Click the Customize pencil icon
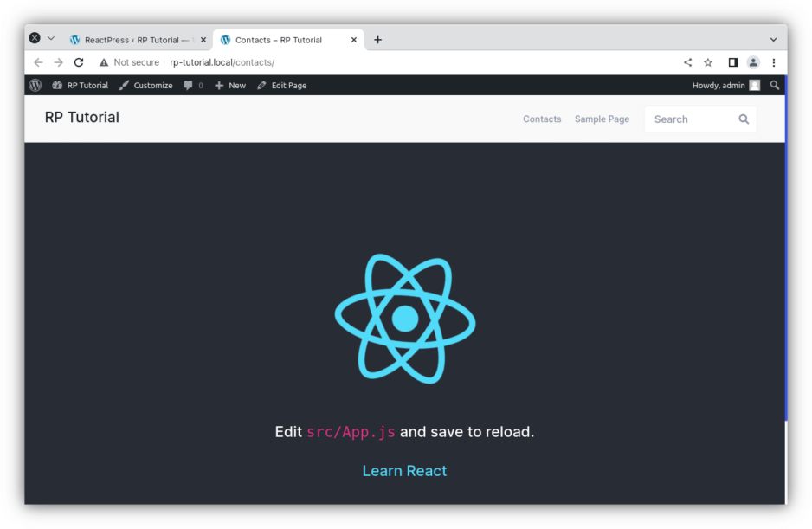Viewport: 812px width, 529px height. (123, 85)
